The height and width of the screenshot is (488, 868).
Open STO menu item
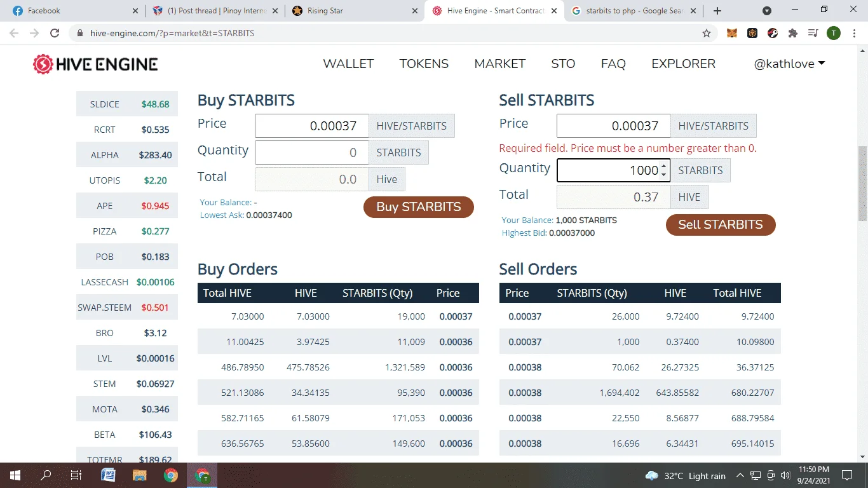click(x=563, y=64)
